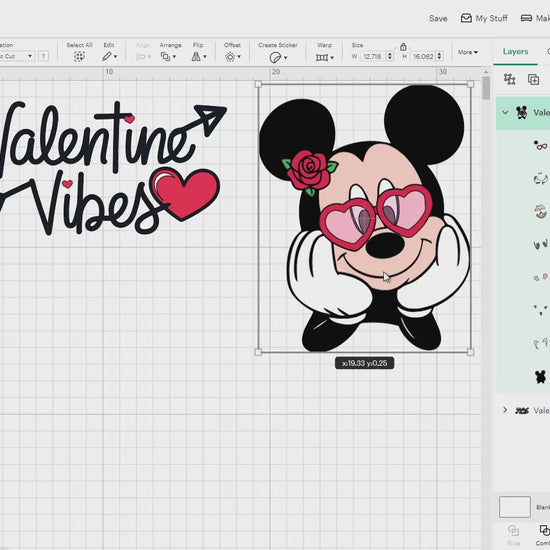Click the Slice tool icon
Viewport: 550px width, 550px height.
[514, 530]
